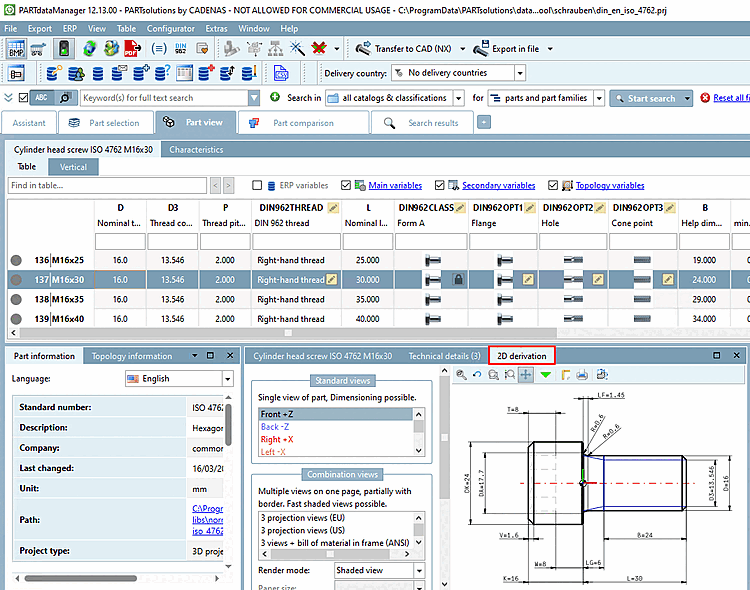The image size is (750, 590).
Task: Open the Export in file dropdown arrow
Action: pyautogui.click(x=550, y=49)
